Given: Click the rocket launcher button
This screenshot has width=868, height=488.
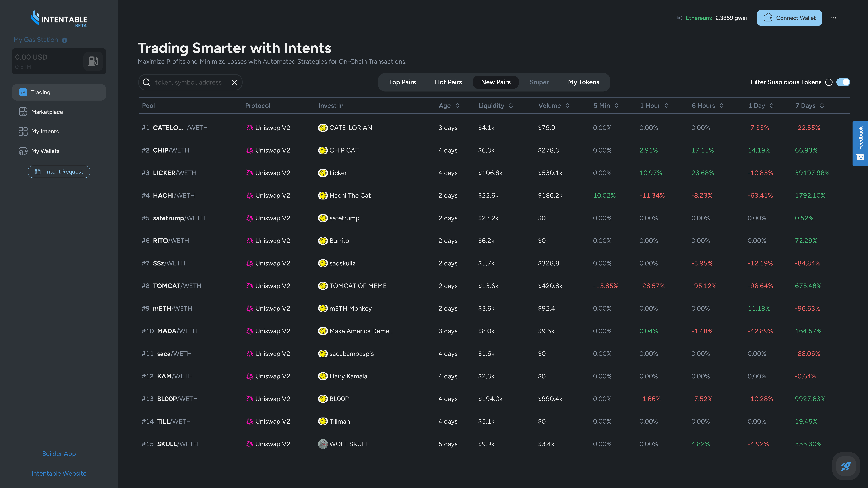Looking at the screenshot, I should click(x=846, y=466).
